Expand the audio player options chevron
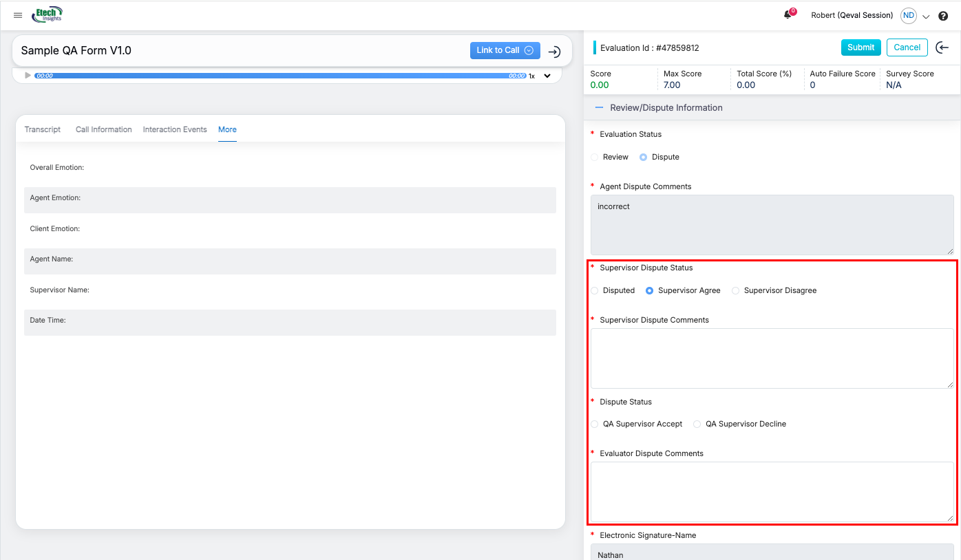This screenshot has height=560, width=961. click(547, 76)
